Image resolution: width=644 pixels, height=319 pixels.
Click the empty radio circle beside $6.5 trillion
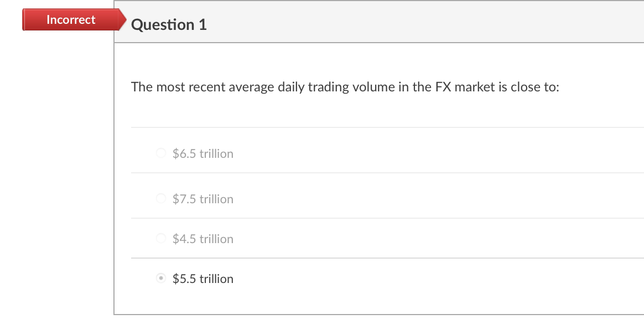pos(160,153)
